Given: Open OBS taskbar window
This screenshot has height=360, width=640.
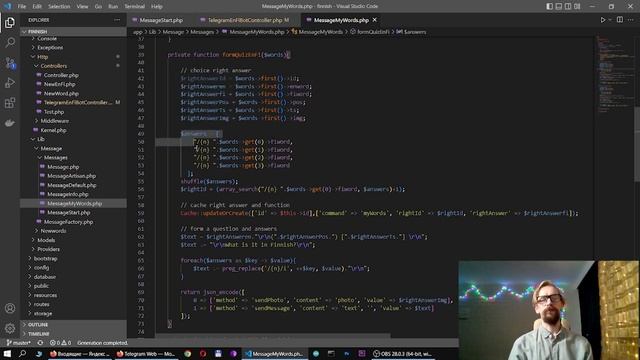Looking at the screenshot, I should click(x=402, y=353).
